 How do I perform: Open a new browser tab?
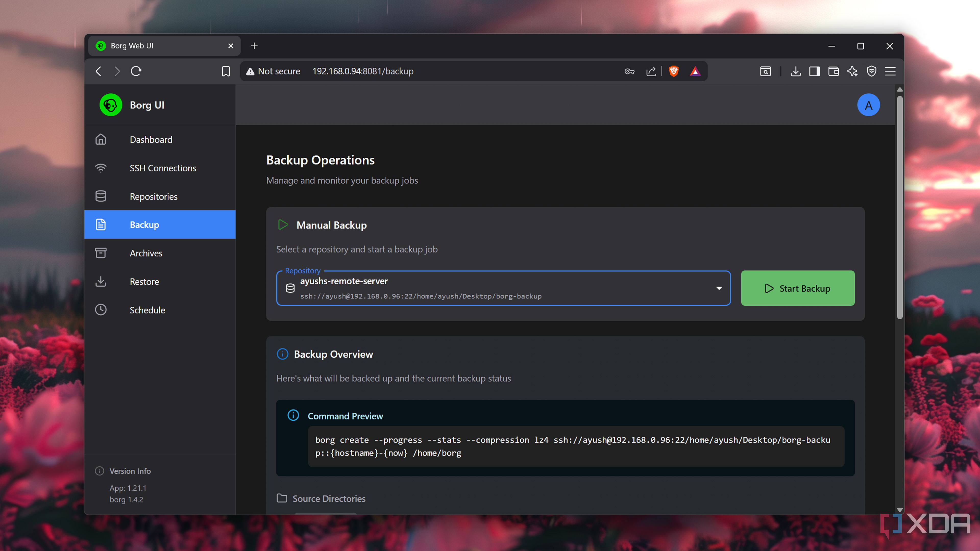[x=254, y=46]
